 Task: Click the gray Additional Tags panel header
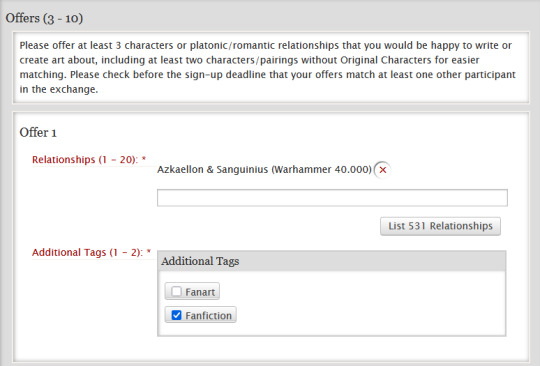point(332,261)
